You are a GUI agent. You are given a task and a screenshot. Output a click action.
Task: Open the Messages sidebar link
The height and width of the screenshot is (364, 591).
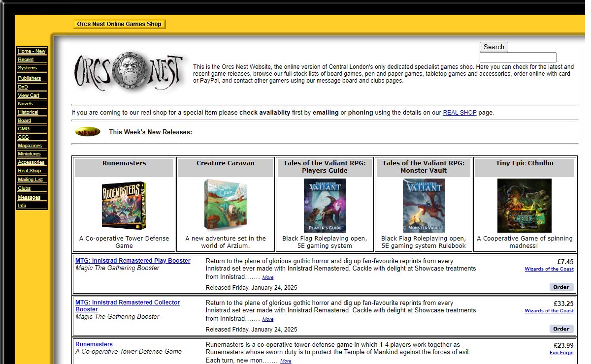pyautogui.click(x=29, y=197)
